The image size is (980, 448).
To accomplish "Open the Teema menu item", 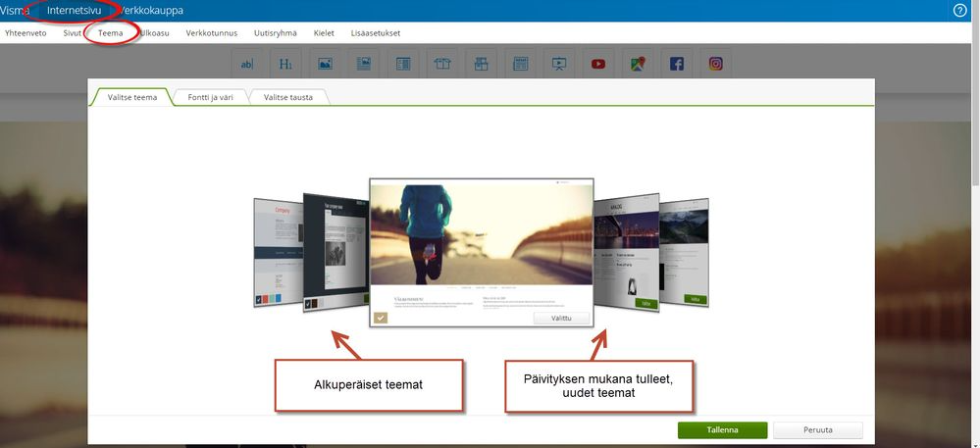I will (x=110, y=33).
